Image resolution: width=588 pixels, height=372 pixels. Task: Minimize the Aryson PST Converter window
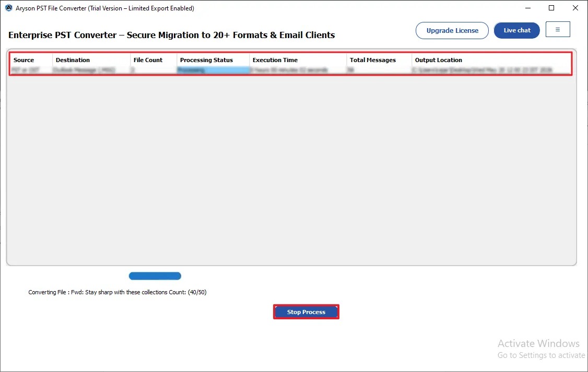click(527, 8)
